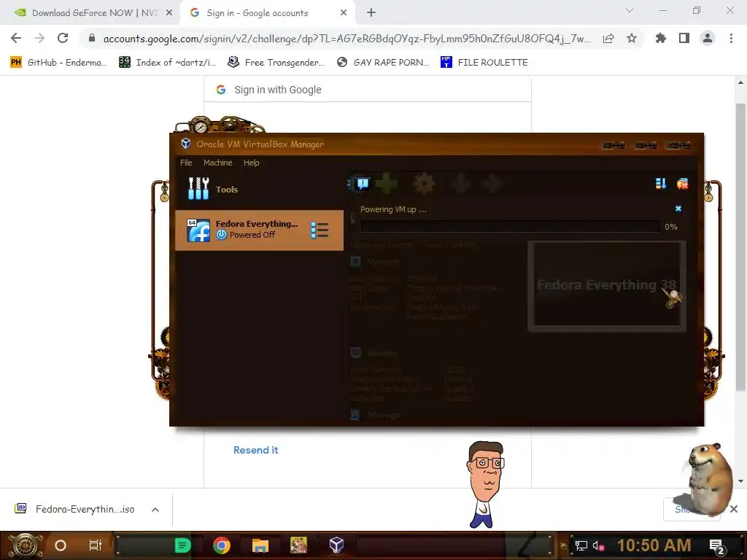Click the accounts.google.com address bar

coord(347,39)
